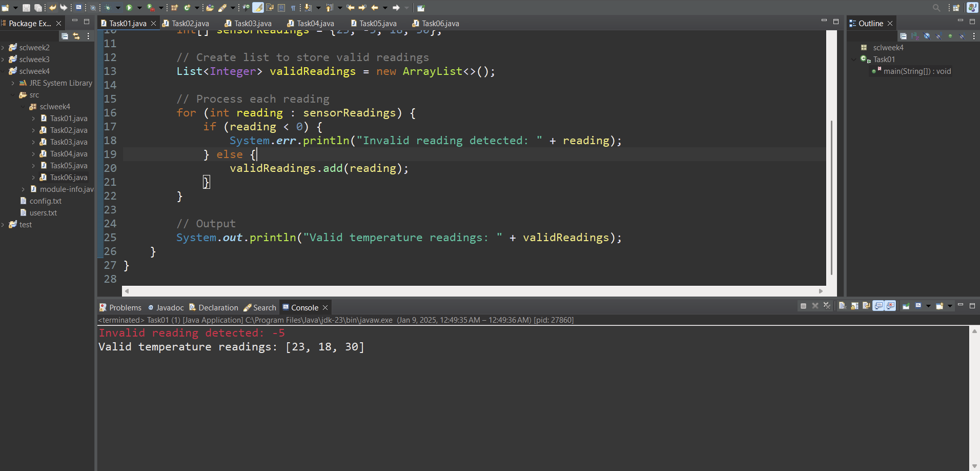The height and width of the screenshot is (471, 980).
Task: Expand the sclweek2 project
Action: [3, 48]
